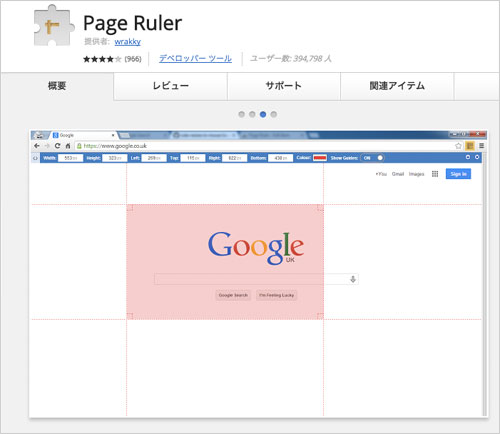Close the Google tab in the preview

[113, 135]
